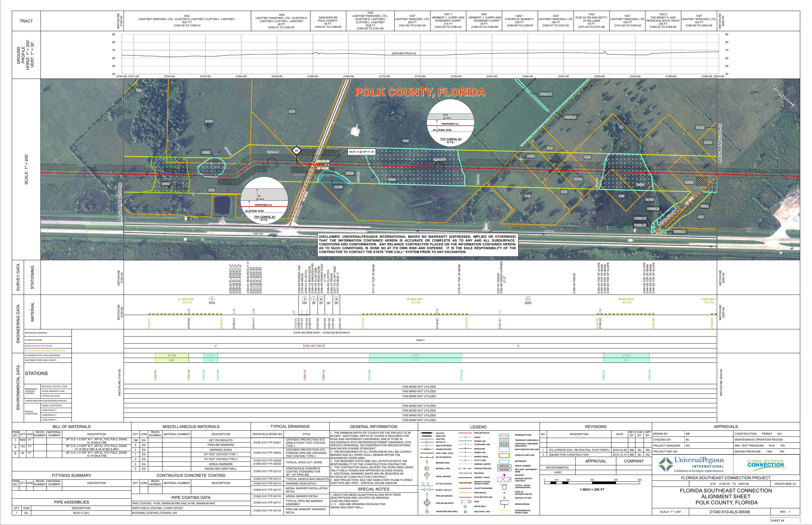Click the POLK COUNTY, FLORIDA map title
812x525 pixels.
pyautogui.click(x=420, y=92)
